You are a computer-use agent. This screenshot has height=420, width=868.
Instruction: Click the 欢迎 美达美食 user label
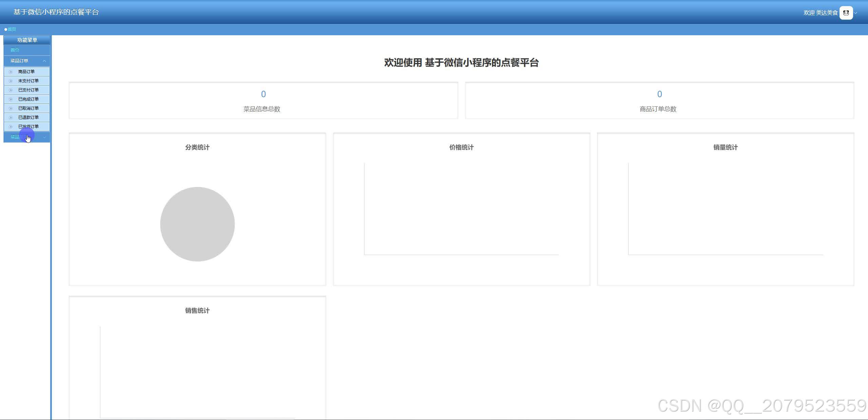[820, 13]
